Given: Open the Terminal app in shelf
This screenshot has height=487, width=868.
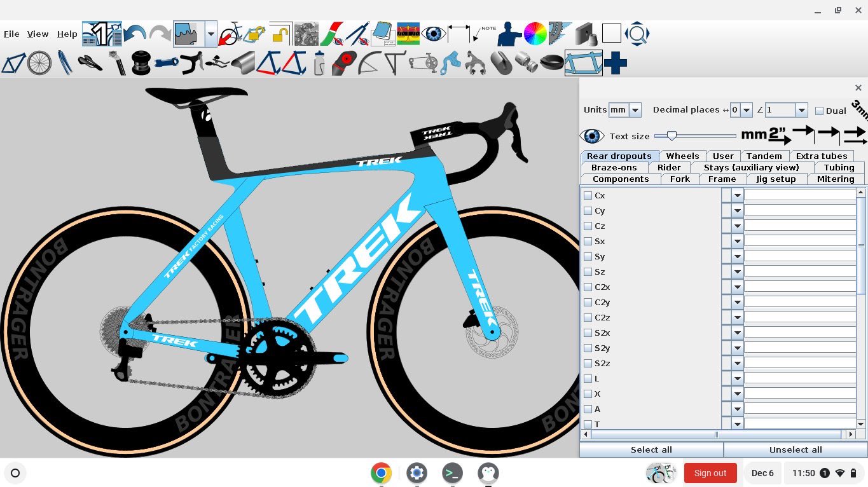Looking at the screenshot, I should 452,473.
